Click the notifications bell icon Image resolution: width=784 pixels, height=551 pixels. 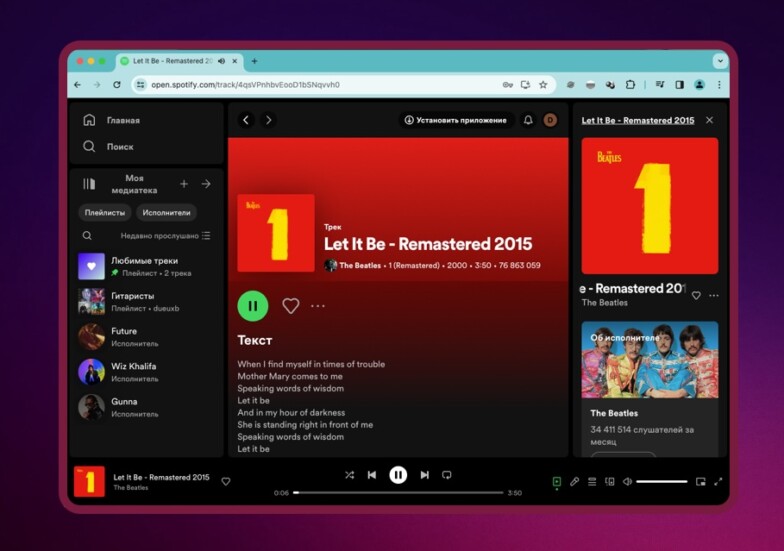tap(528, 120)
